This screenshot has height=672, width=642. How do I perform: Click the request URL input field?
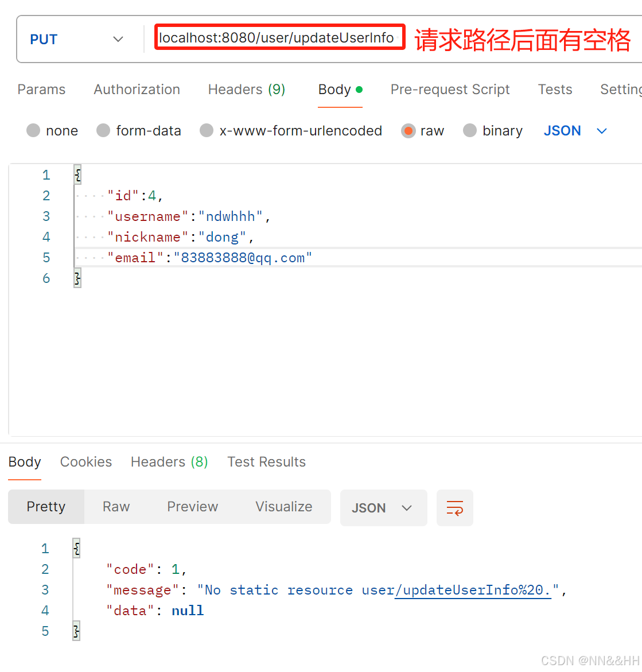pyautogui.click(x=279, y=37)
